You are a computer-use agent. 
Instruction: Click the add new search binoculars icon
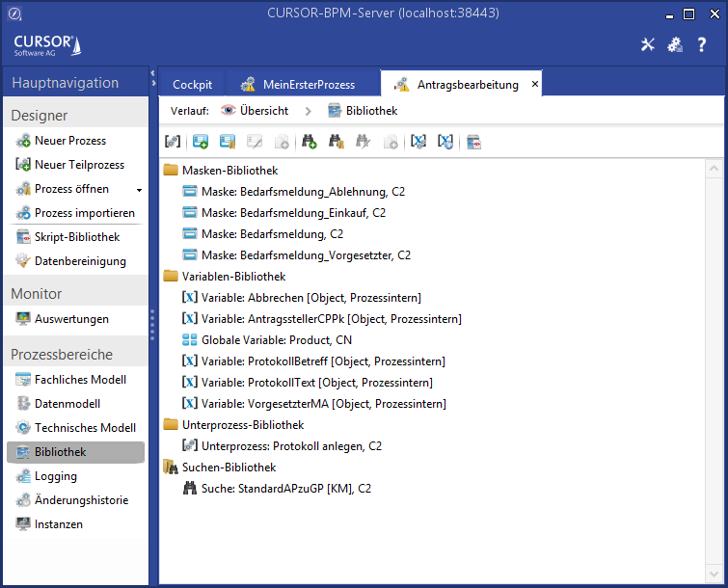[x=310, y=142]
